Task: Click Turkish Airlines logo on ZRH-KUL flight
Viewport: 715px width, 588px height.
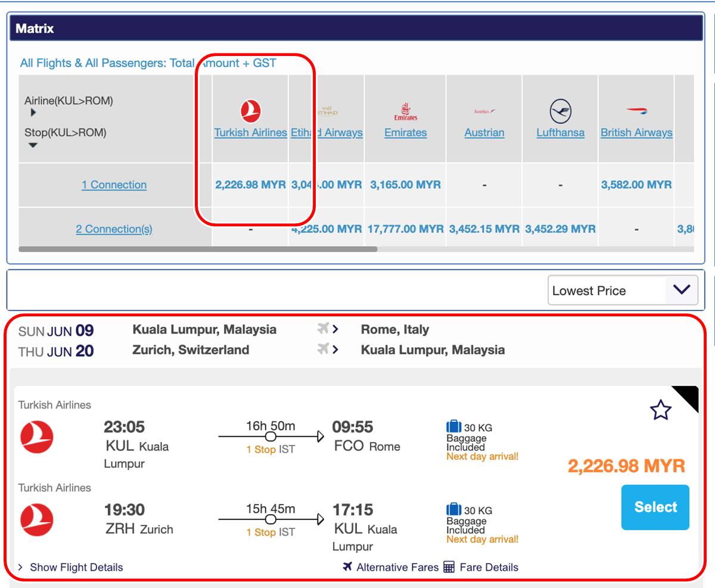Action: tap(37, 520)
